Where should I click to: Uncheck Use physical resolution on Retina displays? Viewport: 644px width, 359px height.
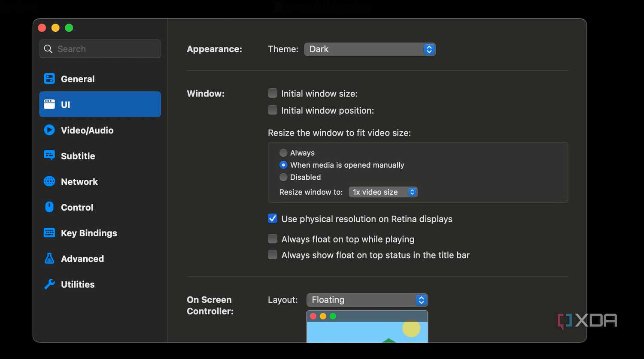coord(273,219)
